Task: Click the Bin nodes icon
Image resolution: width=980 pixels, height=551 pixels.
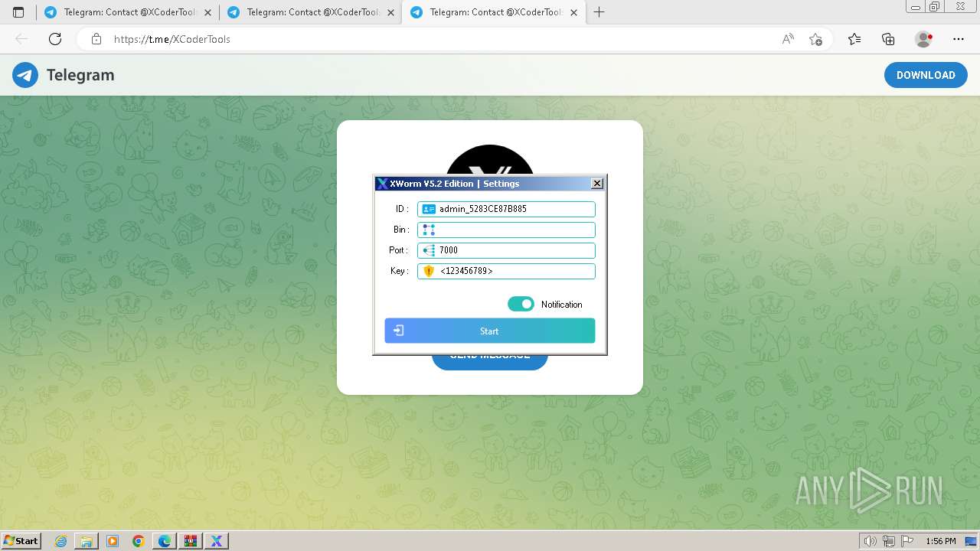Action: (429, 230)
